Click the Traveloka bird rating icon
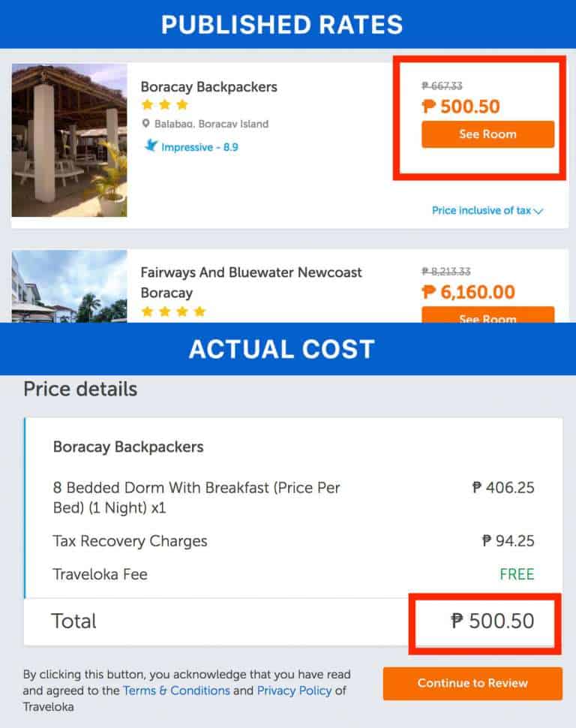Image resolution: width=576 pixels, height=728 pixels. coord(151,146)
